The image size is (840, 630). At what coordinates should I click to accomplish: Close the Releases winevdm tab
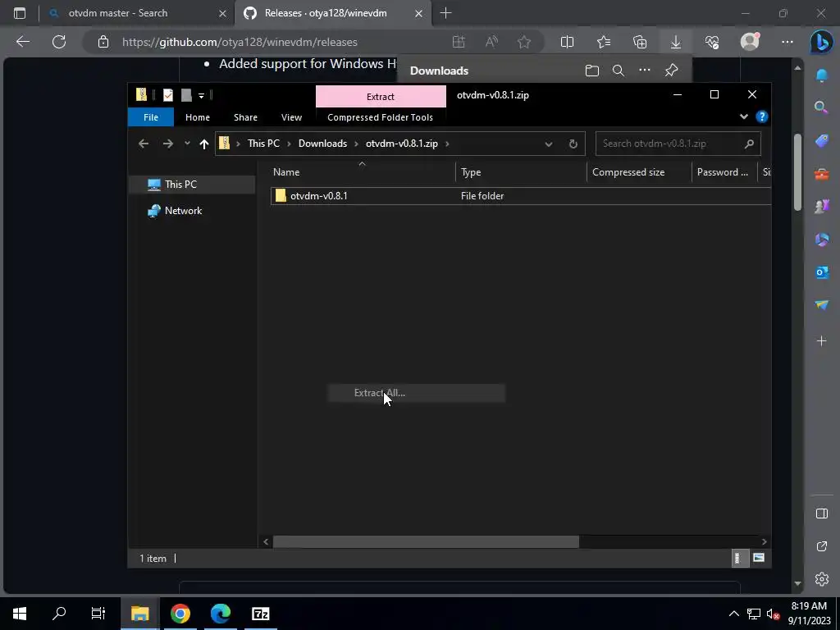click(419, 13)
